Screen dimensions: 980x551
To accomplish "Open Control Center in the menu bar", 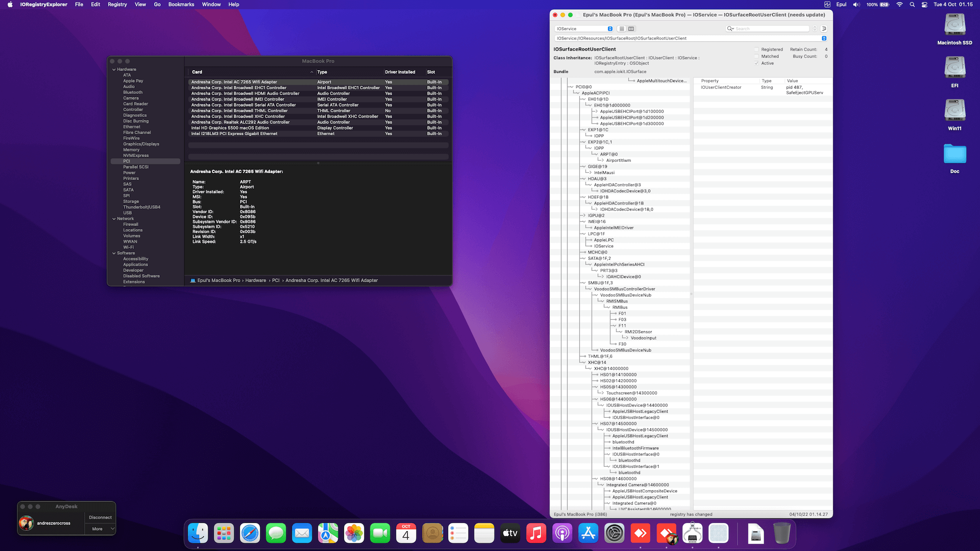I will 924,5.
